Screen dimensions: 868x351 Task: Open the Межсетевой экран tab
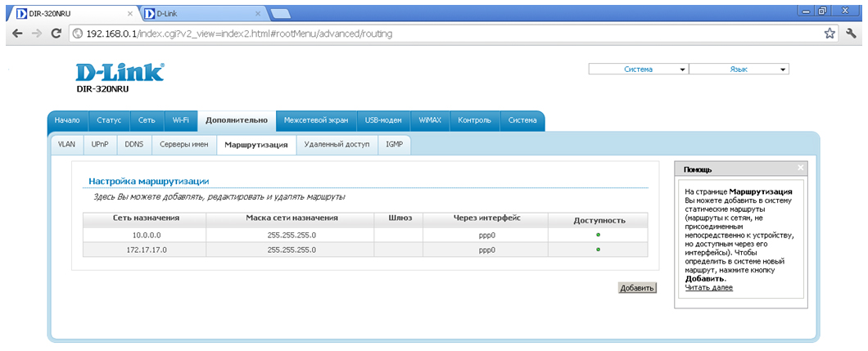pos(315,120)
